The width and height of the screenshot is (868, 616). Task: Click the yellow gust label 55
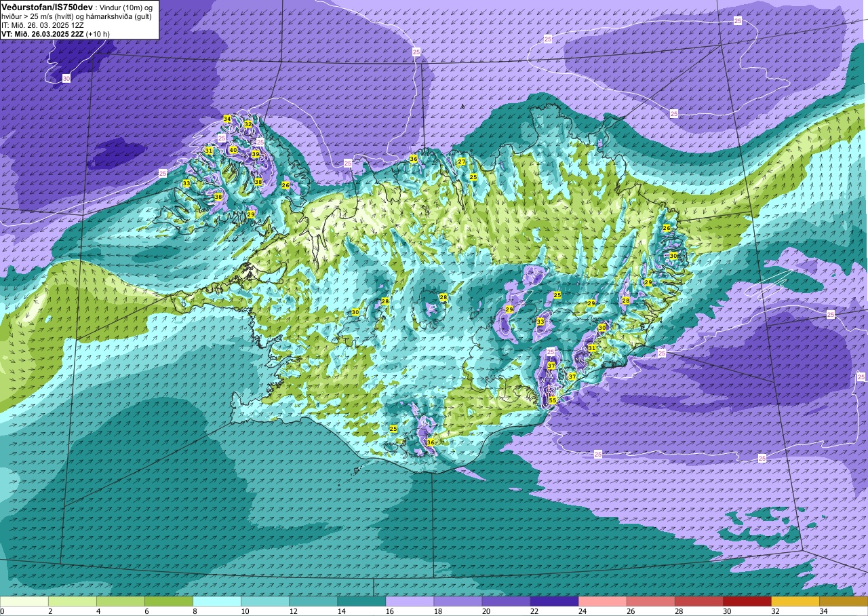click(x=553, y=400)
